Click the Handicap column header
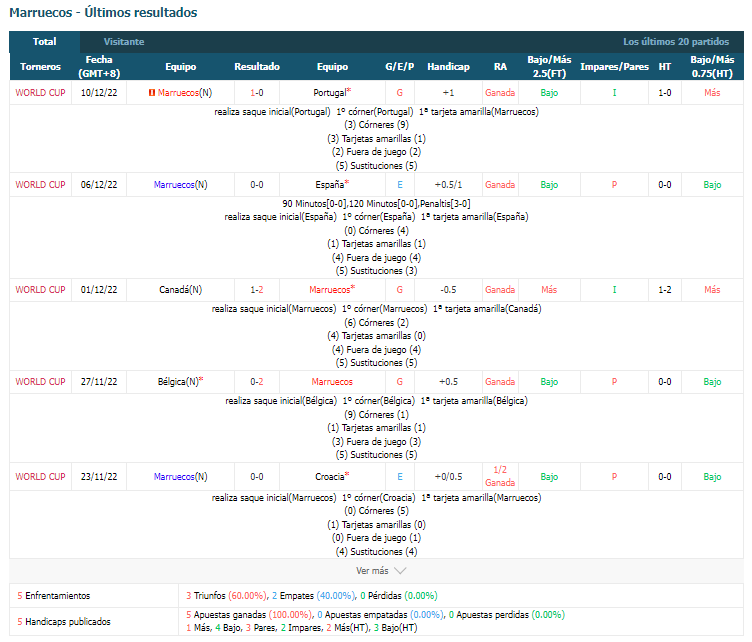Viewport: 752px width, 642px height. [448, 67]
